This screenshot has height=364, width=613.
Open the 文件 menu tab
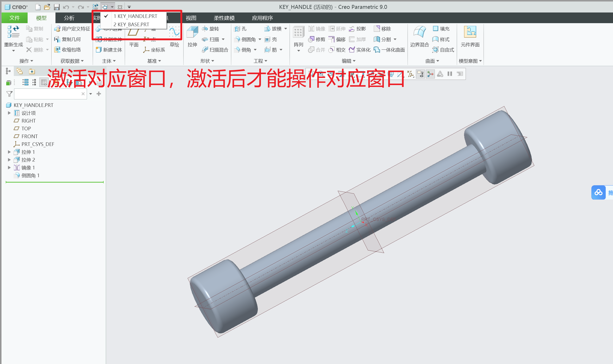[14, 18]
